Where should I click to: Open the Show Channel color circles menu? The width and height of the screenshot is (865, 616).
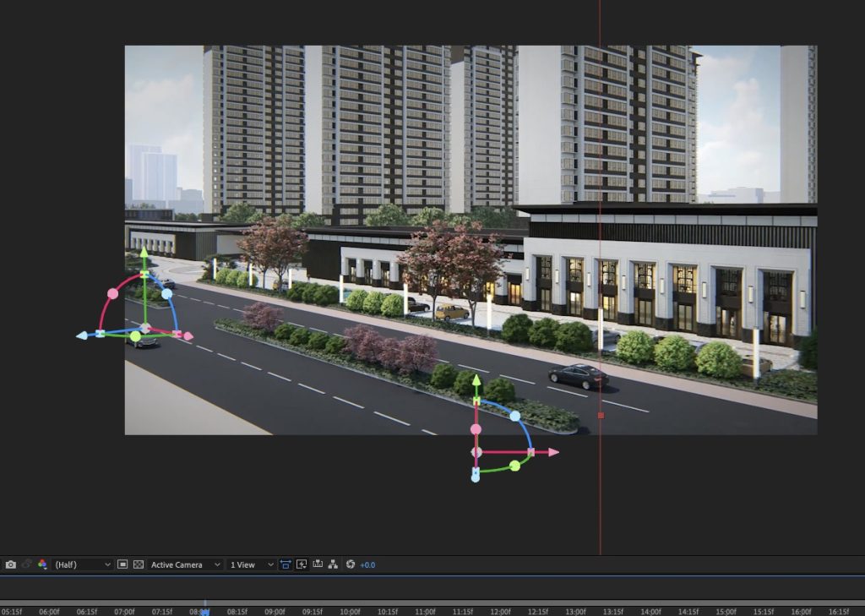pyautogui.click(x=42, y=564)
